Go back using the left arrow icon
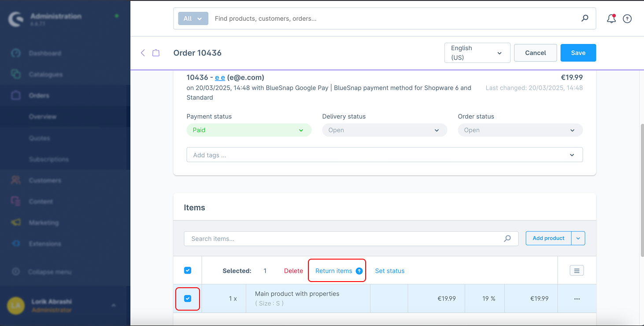This screenshot has height=326, width=644. click(143, 53)
